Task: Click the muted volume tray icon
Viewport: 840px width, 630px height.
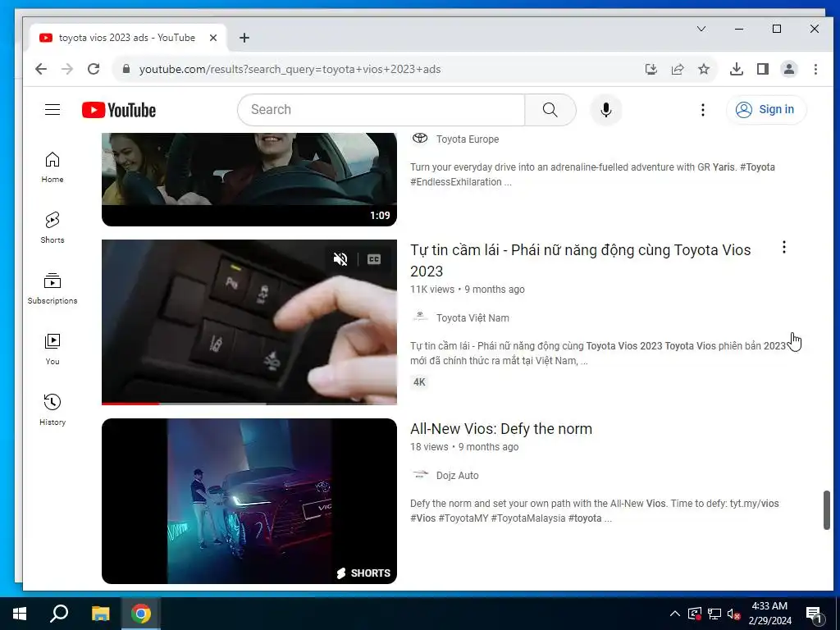Action: tap(734, 614)
